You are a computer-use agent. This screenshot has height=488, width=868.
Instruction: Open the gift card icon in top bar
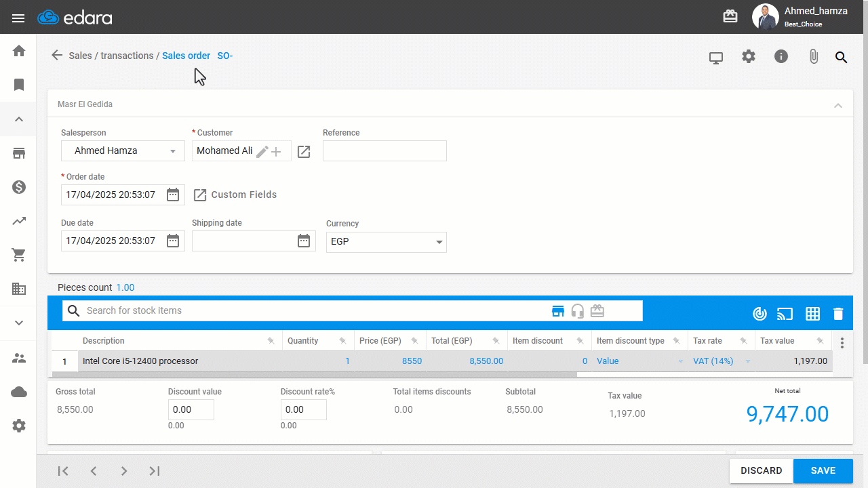(x=730, y=16)
